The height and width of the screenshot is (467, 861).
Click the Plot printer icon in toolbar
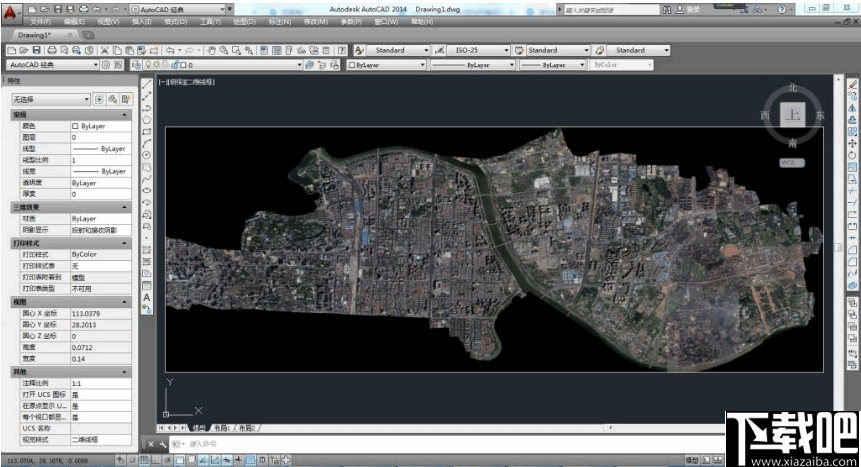click(50, 50)
